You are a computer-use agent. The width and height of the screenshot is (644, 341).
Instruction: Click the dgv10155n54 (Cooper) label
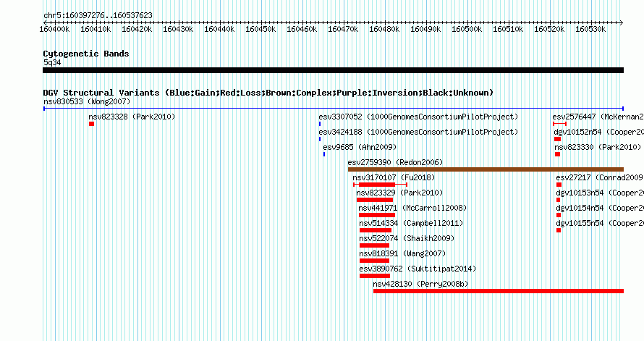(x=600, y=223)
